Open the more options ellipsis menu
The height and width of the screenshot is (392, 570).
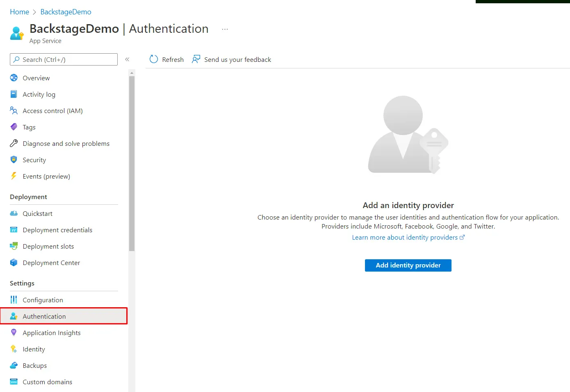(x=225, y=29)
